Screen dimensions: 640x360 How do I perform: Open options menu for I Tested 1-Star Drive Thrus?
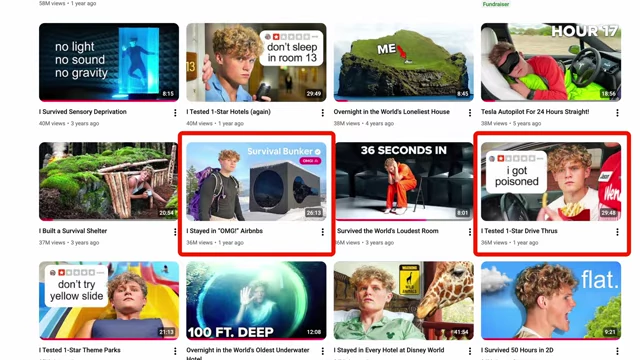617,232
